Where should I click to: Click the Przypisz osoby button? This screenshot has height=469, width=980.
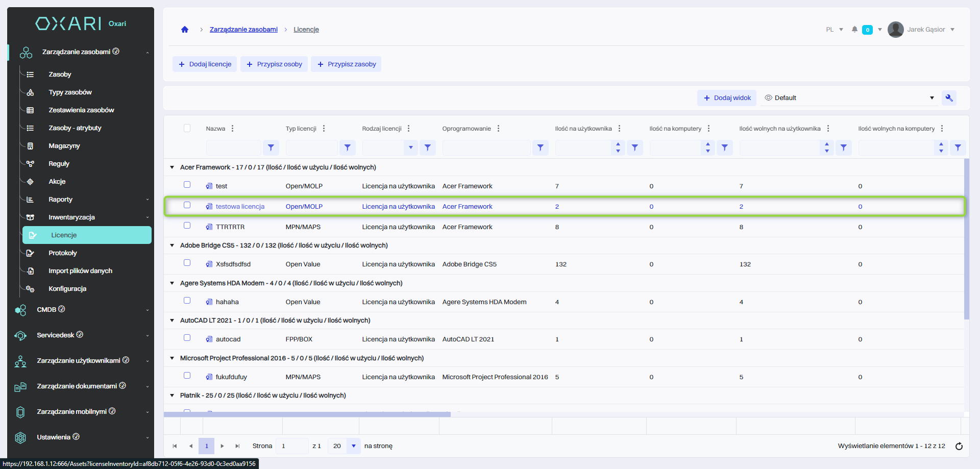click(x=274, y=64)
